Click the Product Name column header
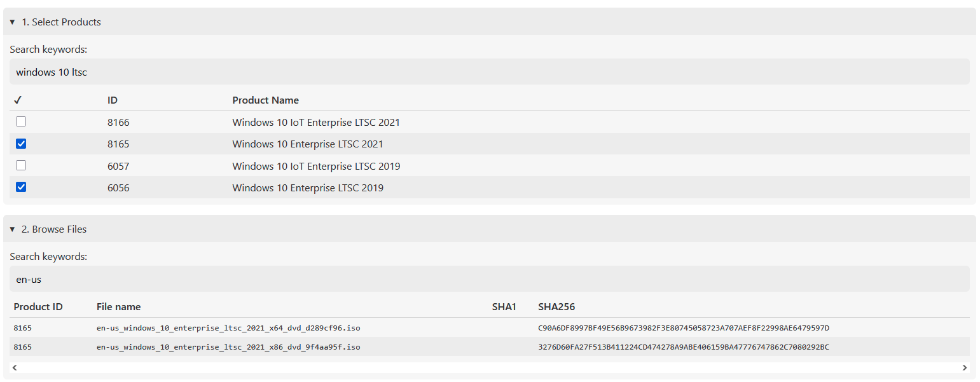This screenshot has width=980, height=382. pos(265,100)
